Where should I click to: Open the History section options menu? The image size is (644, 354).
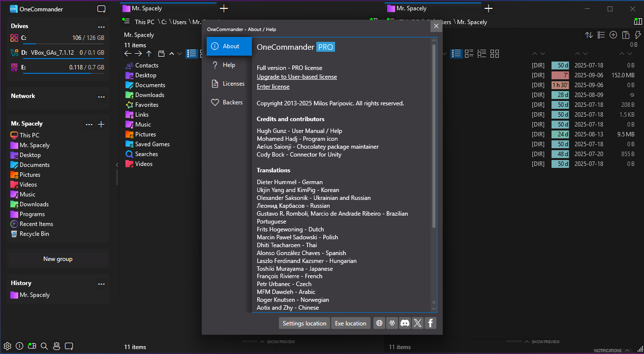click(x=101, y=284)
